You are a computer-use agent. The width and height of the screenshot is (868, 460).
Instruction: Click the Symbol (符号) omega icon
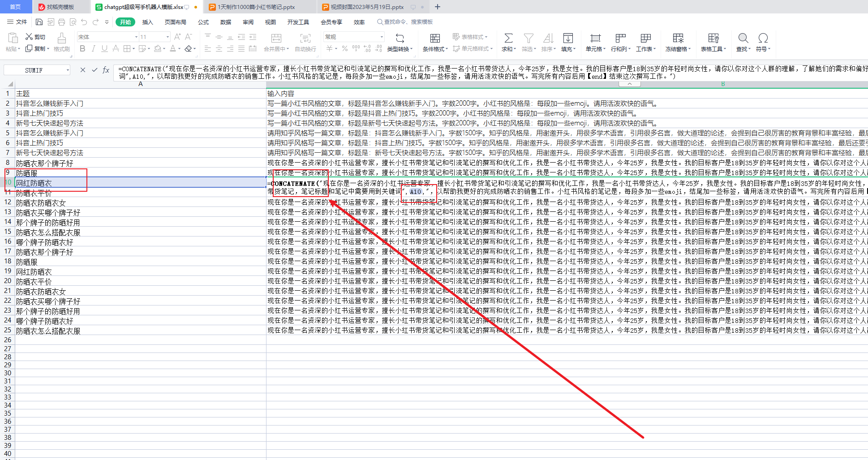763,39
